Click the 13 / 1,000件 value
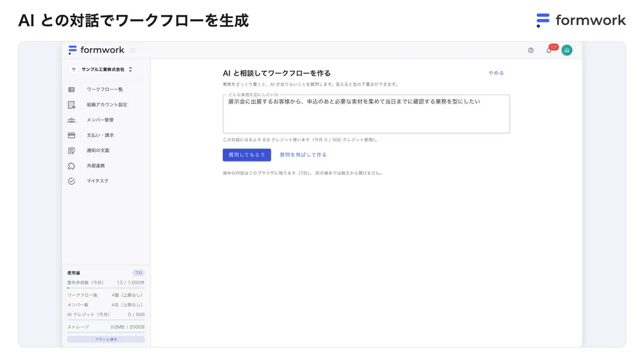Image resolution: width=644 pixels, height=363 pixels. pyautogui.click(x=131, y=283)
